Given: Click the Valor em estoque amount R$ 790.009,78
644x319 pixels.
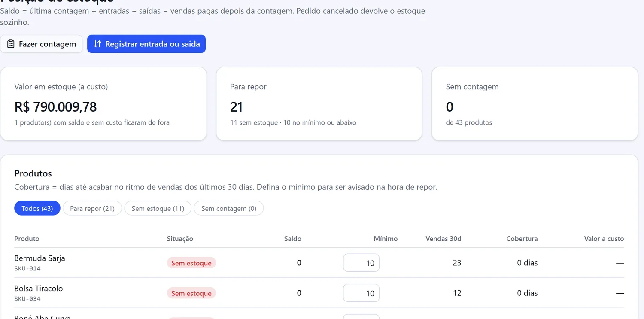Looking at the screenshot, I should pos(55,106).
